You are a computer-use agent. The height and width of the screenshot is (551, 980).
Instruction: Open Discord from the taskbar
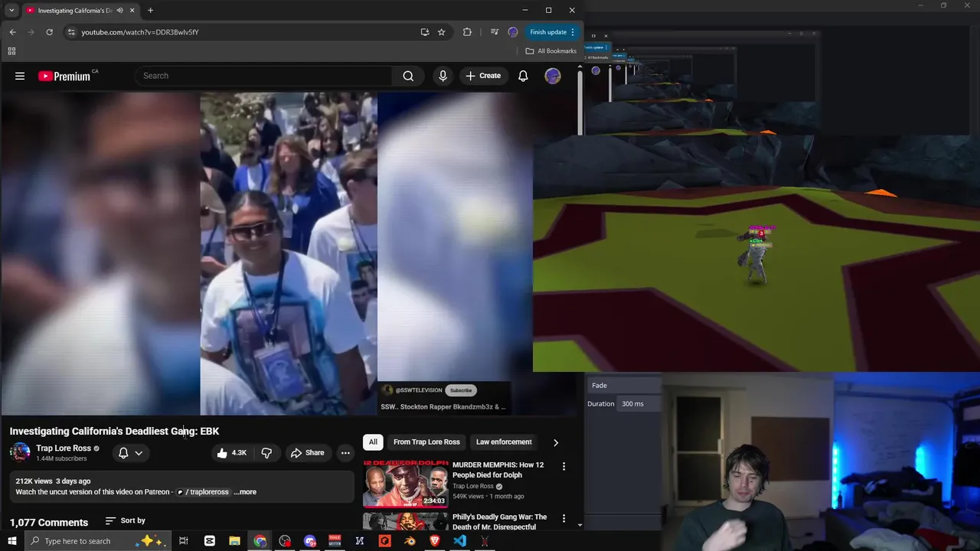pos(310,541)
